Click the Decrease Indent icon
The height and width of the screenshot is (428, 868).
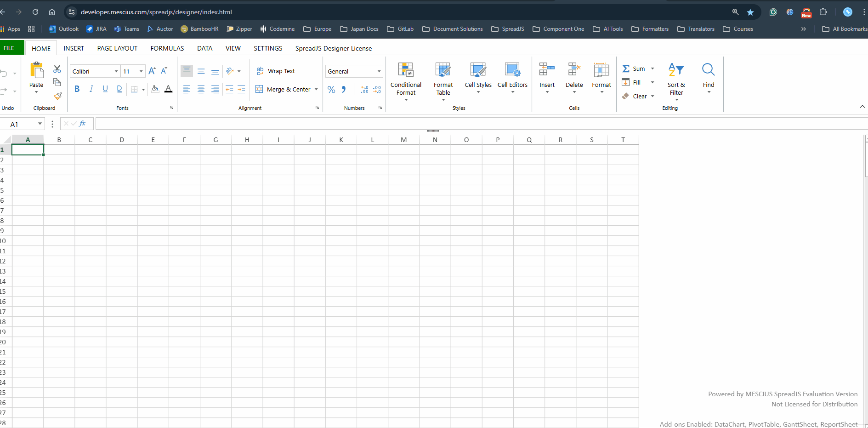(x=229, y=90)
